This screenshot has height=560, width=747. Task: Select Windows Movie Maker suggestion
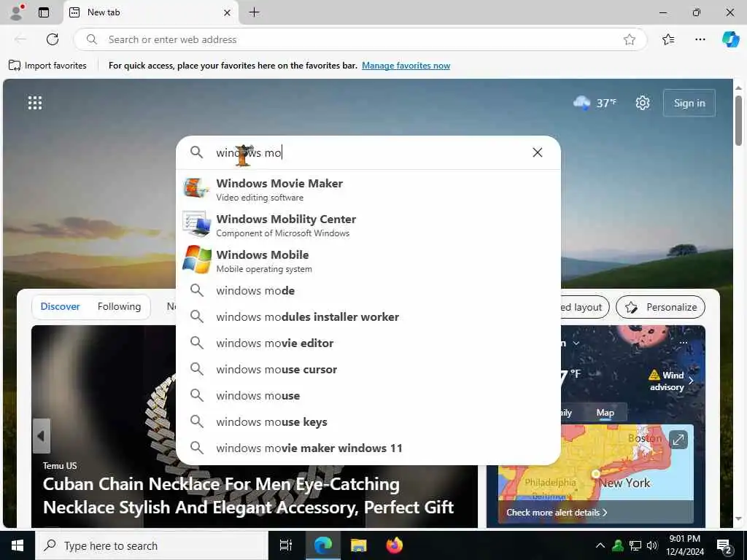pyautogui.click(x=368, y=189)
